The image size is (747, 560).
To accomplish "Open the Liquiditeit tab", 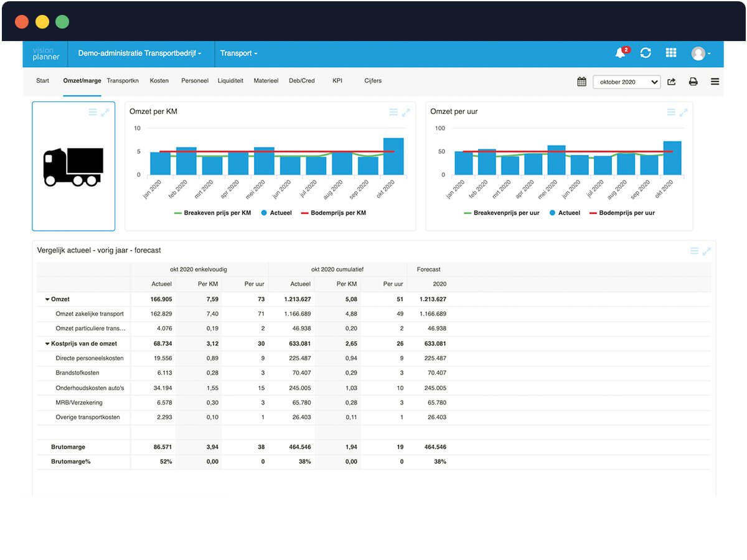I will (230, 81).
